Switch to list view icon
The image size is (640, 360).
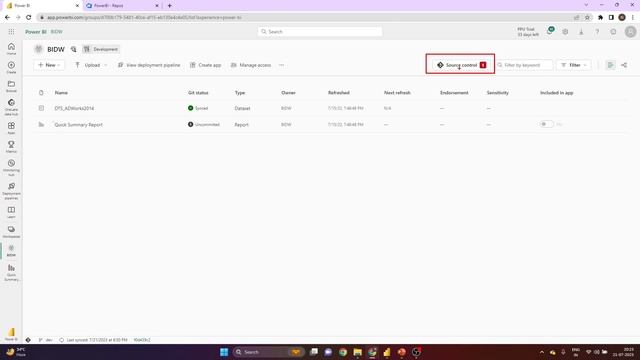(610, 65)
